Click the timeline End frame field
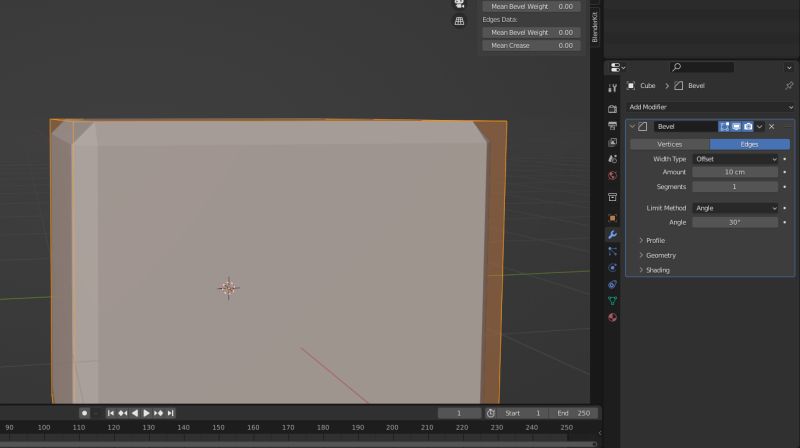Screen dimensions: 800x448 pyautogui.click(x=573, y=413)
